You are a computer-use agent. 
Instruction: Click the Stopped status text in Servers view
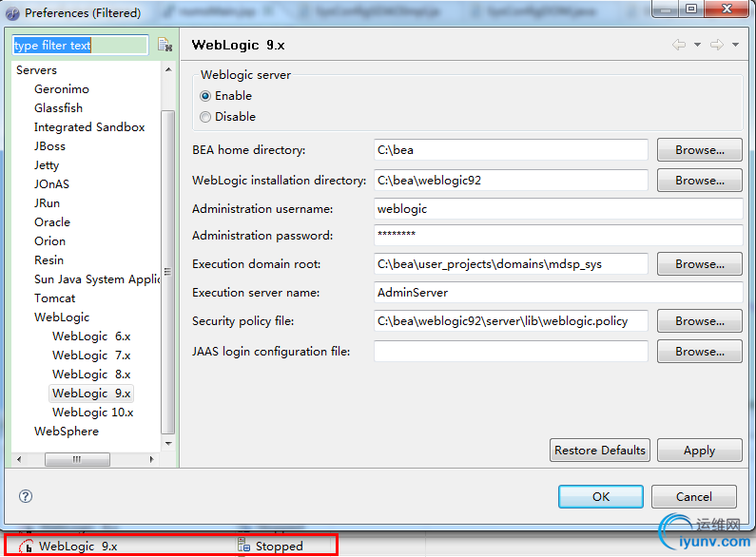[280, 546]
